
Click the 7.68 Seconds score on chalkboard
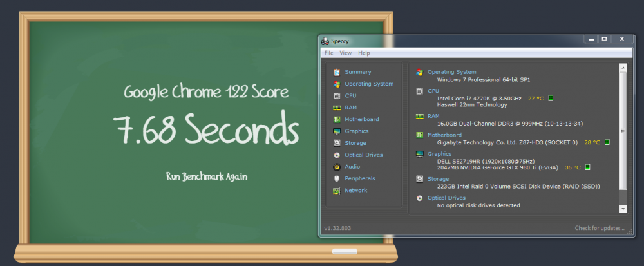pyautogui.click(x=205, y=128)
